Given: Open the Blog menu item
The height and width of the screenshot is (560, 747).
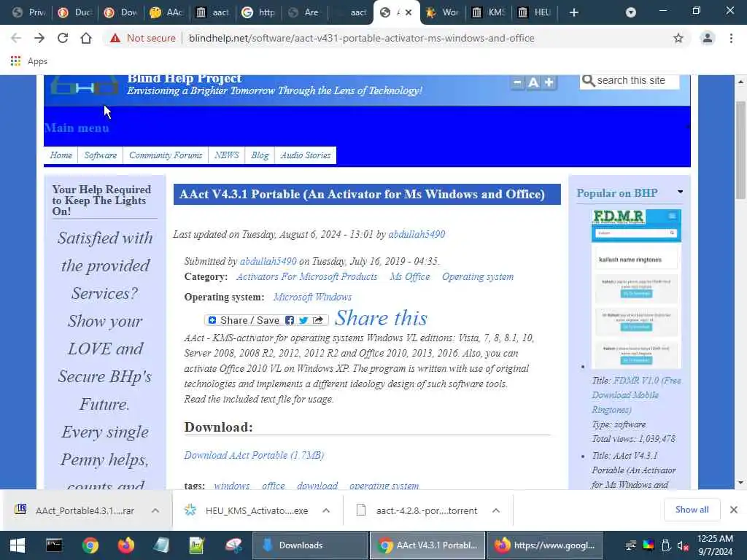Looking at the screenshot, I should 260,155.
